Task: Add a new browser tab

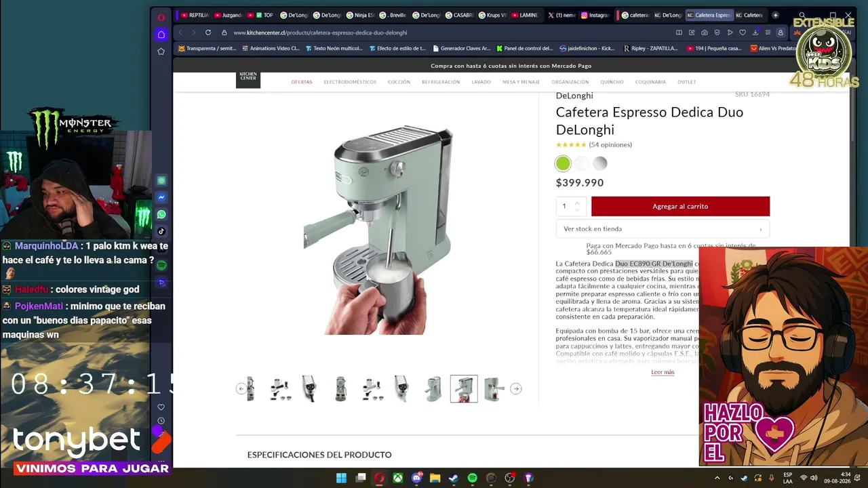Action: (776, 15)
